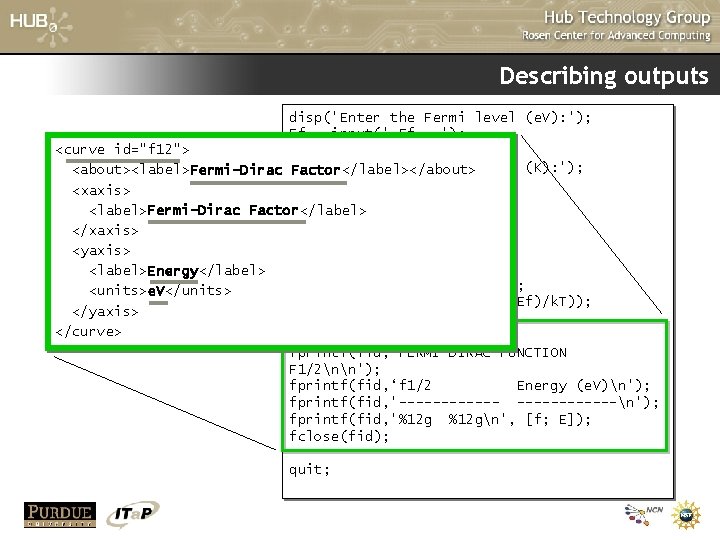
Task: Click the bold 'Energy' label text
Action: coord(173,271)
